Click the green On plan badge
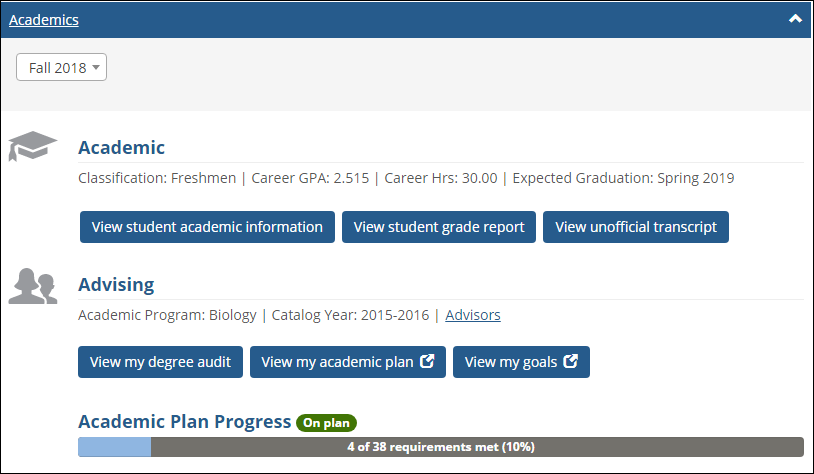 (326, 422)
